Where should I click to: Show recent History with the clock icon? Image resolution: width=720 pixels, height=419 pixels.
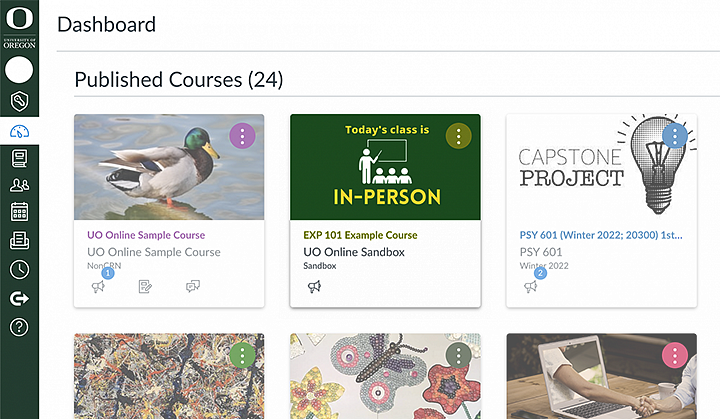[19, 269]
